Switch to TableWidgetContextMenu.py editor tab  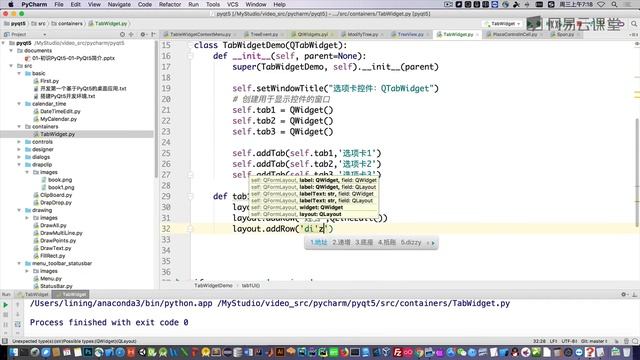click(200, 35)
